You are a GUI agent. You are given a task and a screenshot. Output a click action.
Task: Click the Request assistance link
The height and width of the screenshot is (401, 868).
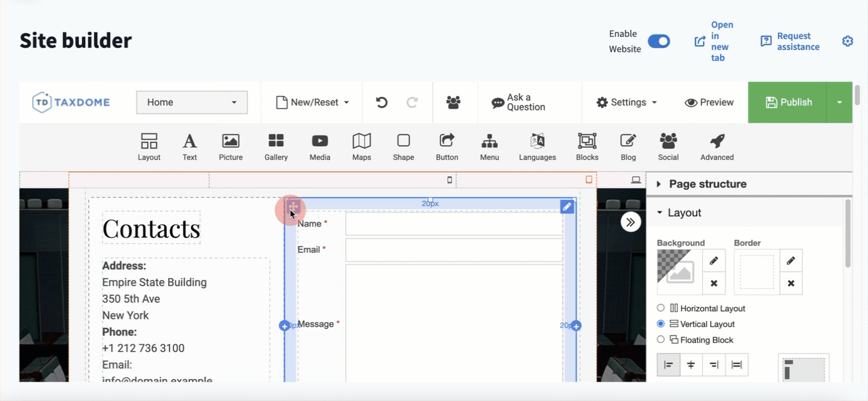point(790,41)
